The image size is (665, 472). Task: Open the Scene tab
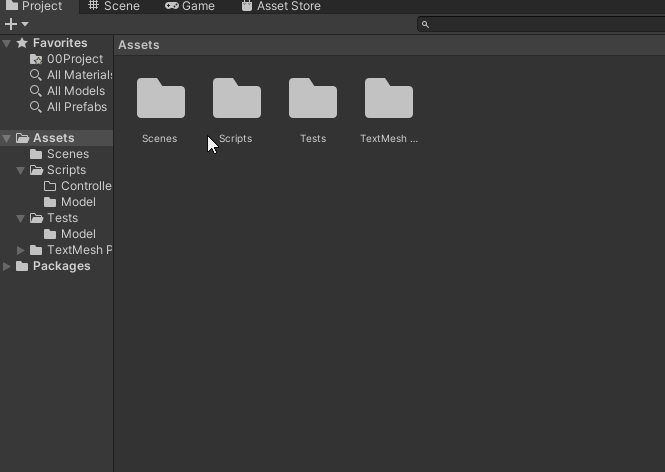click(114, 6)
